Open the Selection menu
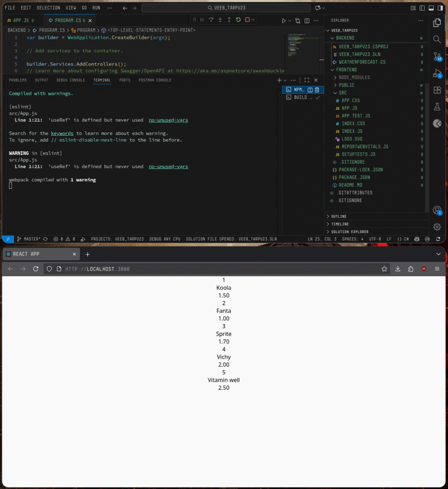 (48, 8)
